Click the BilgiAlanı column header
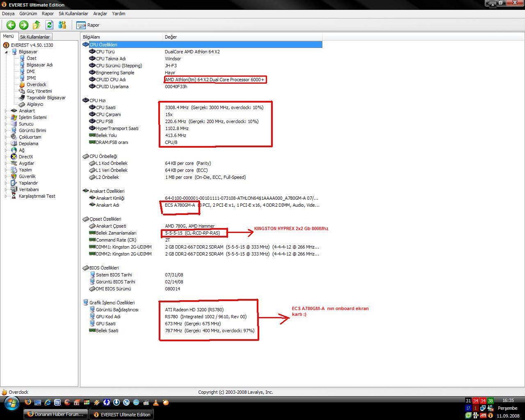The height and width of the screenshot is (420, 525). point(122,37)
